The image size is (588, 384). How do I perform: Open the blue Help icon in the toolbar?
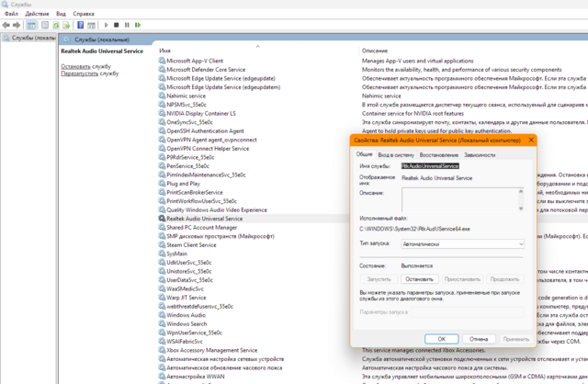point(81,25)
